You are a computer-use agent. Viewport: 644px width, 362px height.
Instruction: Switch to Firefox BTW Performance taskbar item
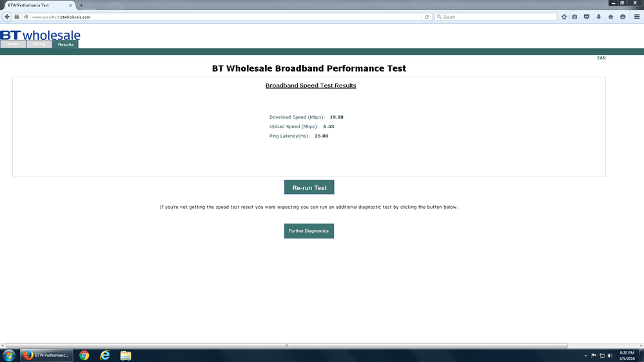46,356
